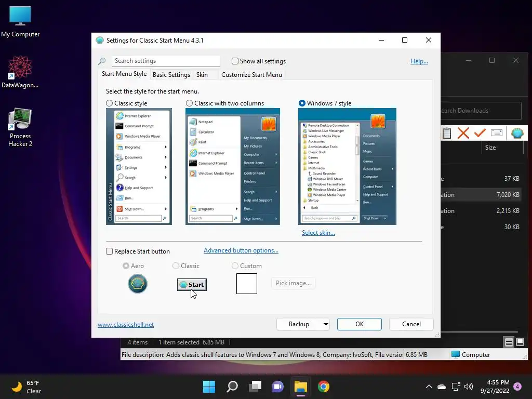Click the custom button image preview box
The image size is (532, 399).
click(x=247, y=284)
